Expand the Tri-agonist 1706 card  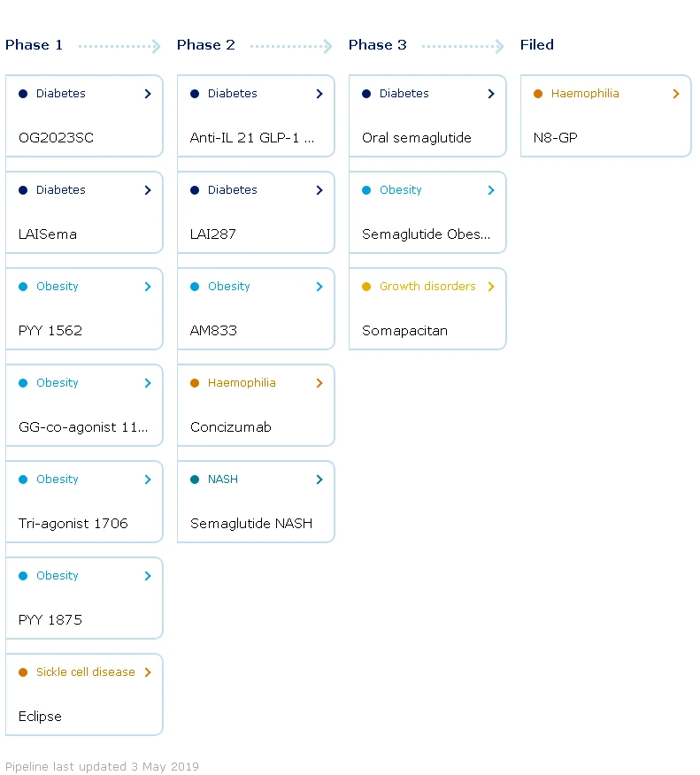click(x=84, y=502)
